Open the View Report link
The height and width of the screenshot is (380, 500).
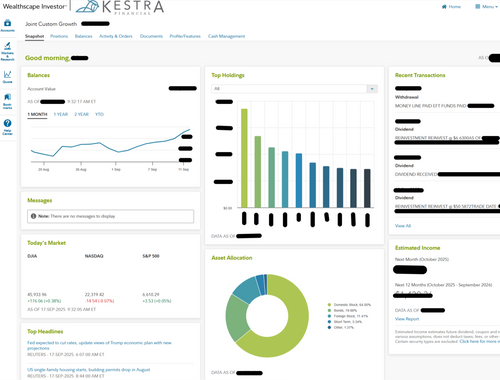pos(407,319)
